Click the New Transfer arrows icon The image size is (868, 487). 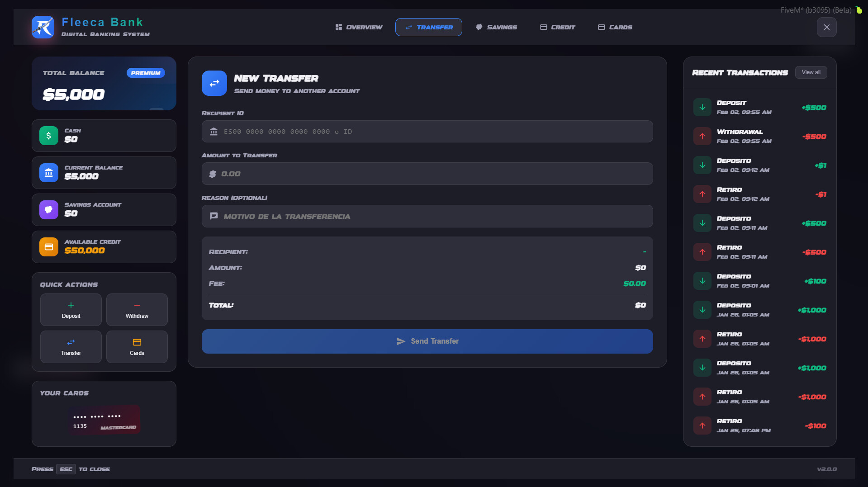pyautogui.click(x=214, y=83)
